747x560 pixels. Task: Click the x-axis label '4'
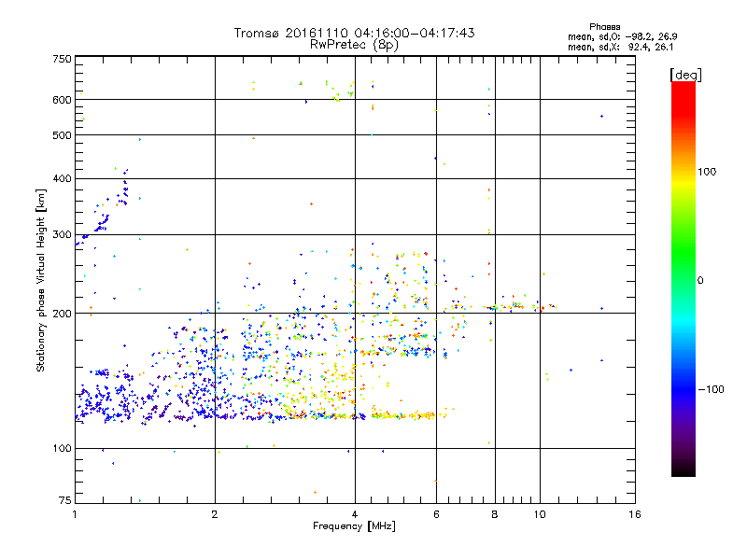pos(355,514)
